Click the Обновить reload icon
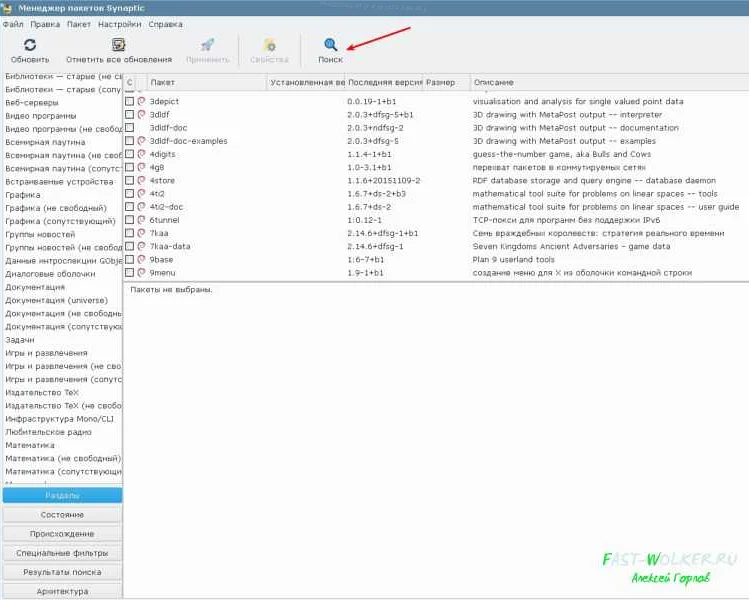Image resolution: width=749 pixels, height=600 pixels. [30, 45]
